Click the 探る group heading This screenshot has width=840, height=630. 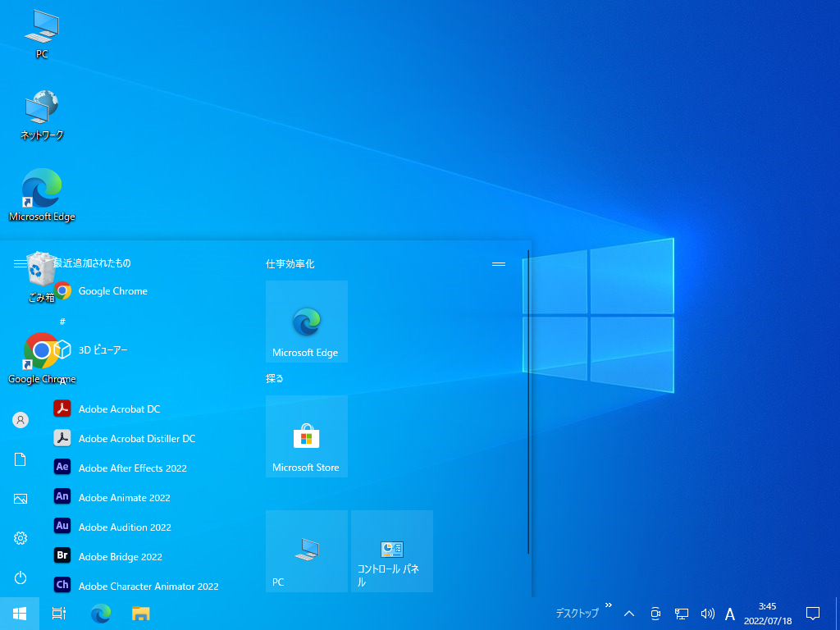tap(274, 378)
